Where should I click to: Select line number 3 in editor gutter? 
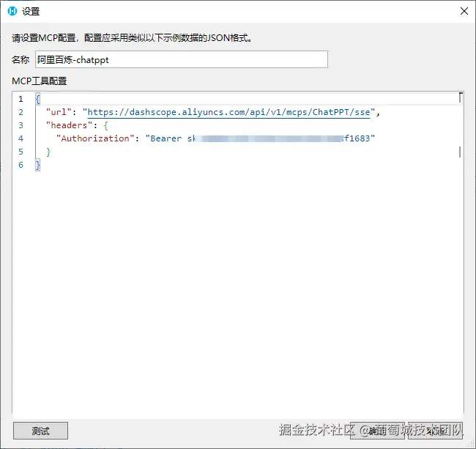point(21,125)
